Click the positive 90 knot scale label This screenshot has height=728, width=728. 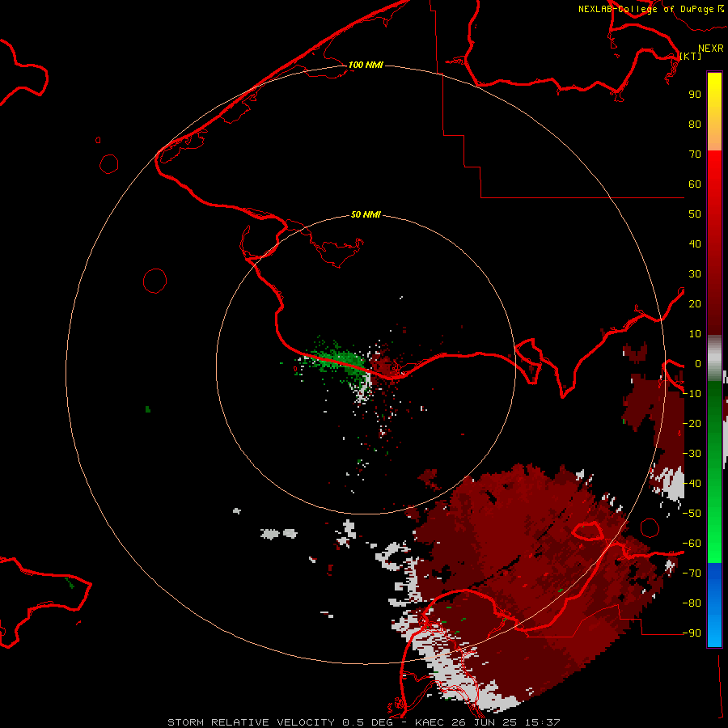click(695, 95)
